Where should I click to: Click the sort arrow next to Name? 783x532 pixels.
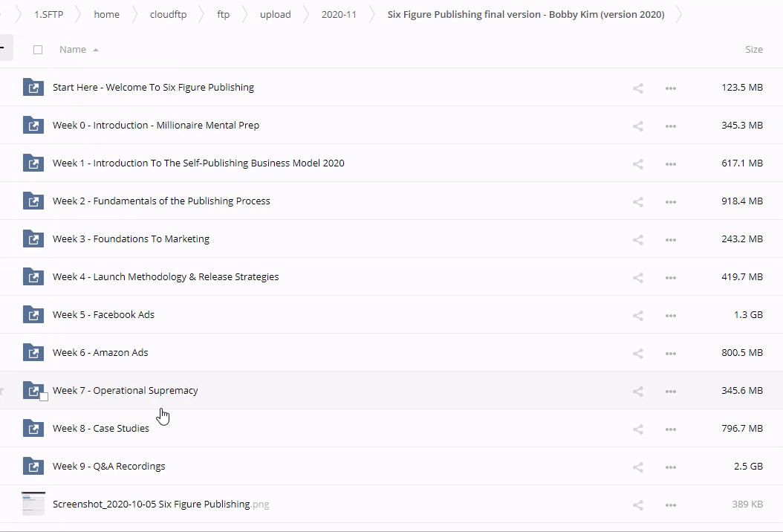[96, 50]
